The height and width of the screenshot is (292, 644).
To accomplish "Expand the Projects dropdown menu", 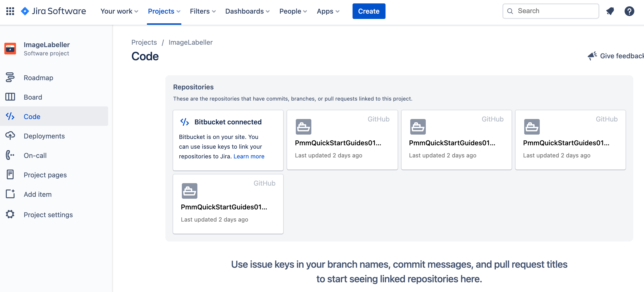I will [164, 11].
